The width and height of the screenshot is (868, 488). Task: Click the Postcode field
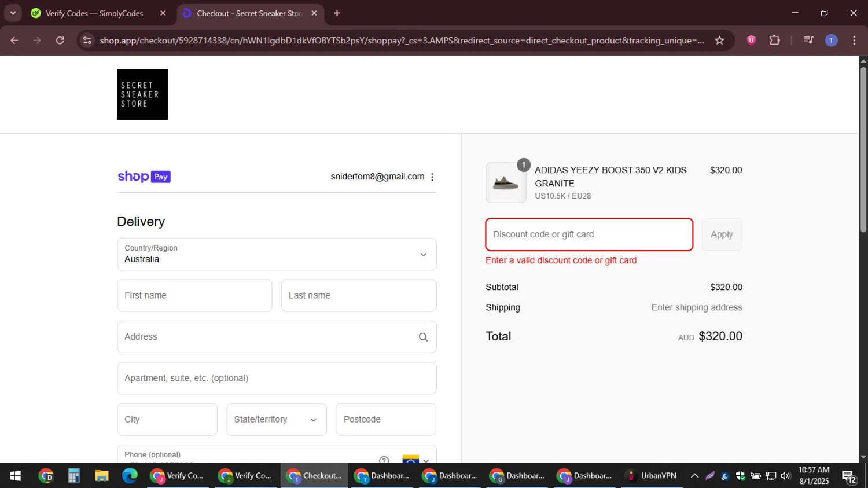(x=386, y=420)
